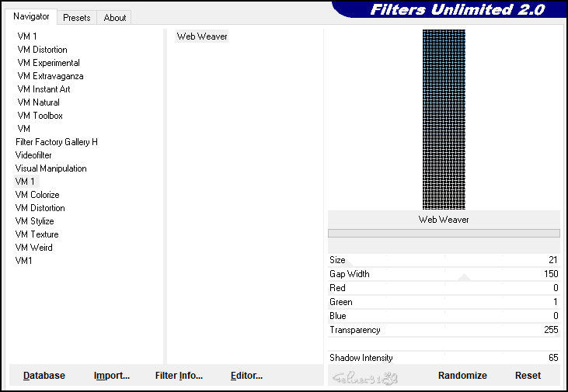Choose the Videofilter category
Screen dimensions: 568x392
(x=33, y=155)
